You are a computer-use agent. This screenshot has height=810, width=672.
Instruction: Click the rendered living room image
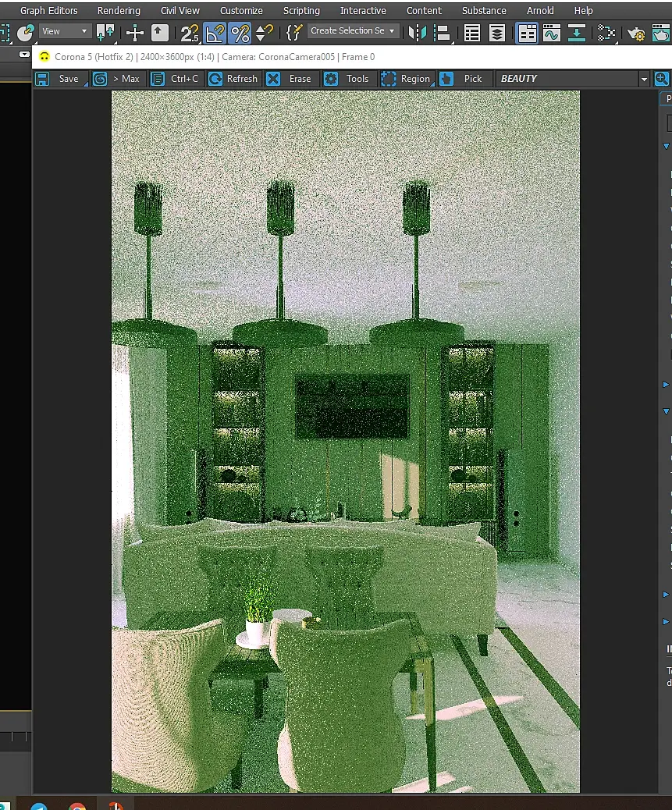346,441
